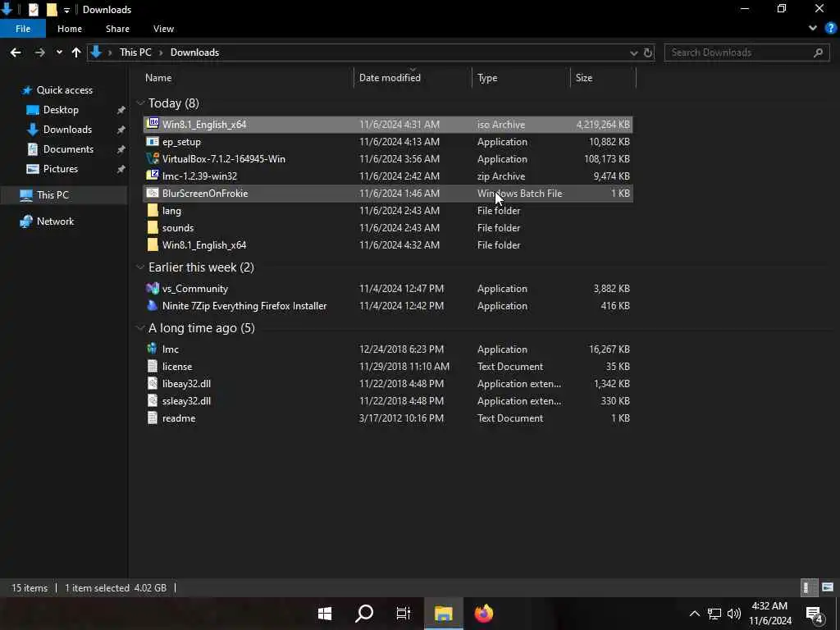
Task: Click the libeay32.dll file icon
Action: (153, 383)
